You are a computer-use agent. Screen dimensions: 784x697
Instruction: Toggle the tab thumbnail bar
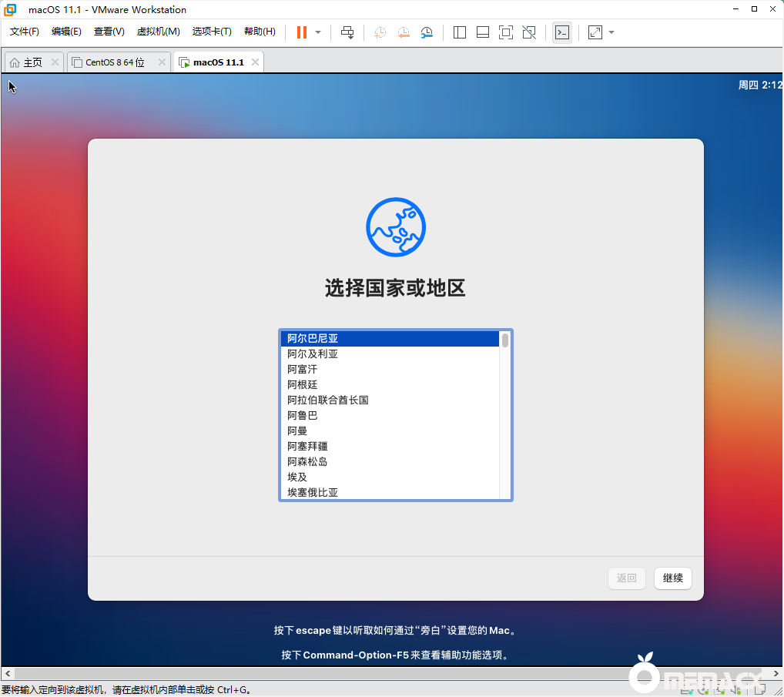coord(482,32)
